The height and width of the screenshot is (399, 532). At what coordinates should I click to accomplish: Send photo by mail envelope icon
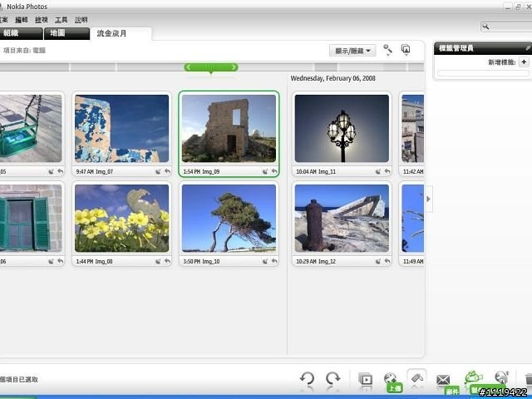click(443, 380)
